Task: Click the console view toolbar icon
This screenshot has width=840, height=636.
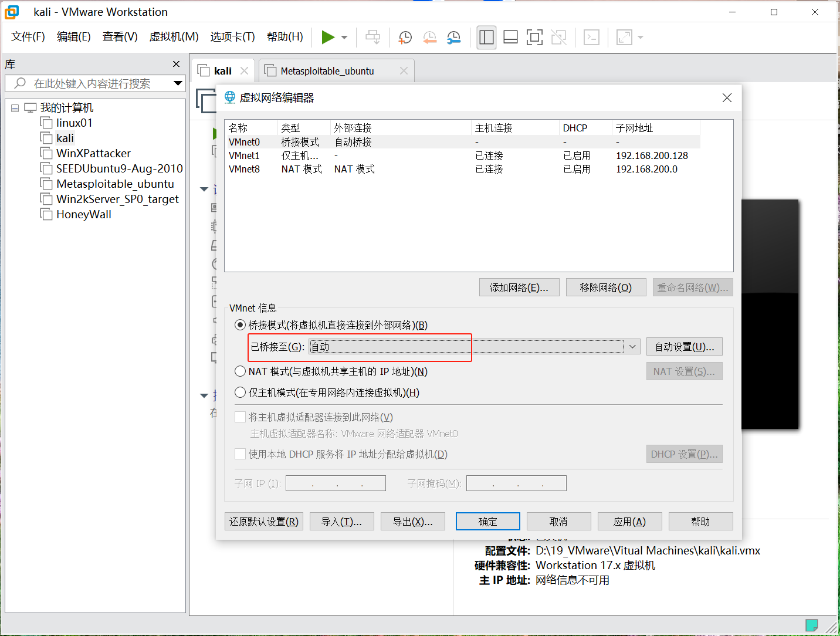Action: click(x=591, y=38)
